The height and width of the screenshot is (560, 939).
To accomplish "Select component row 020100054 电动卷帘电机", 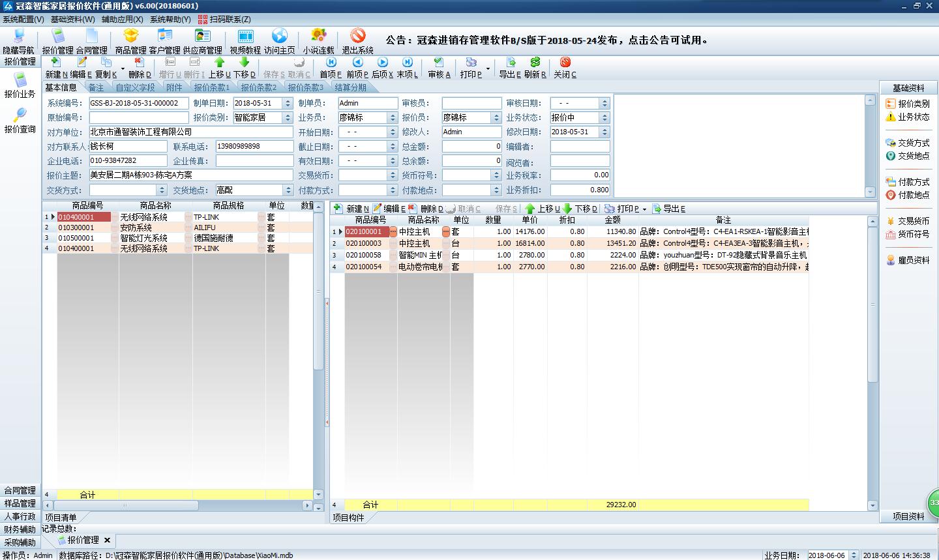I will (569, 267).
